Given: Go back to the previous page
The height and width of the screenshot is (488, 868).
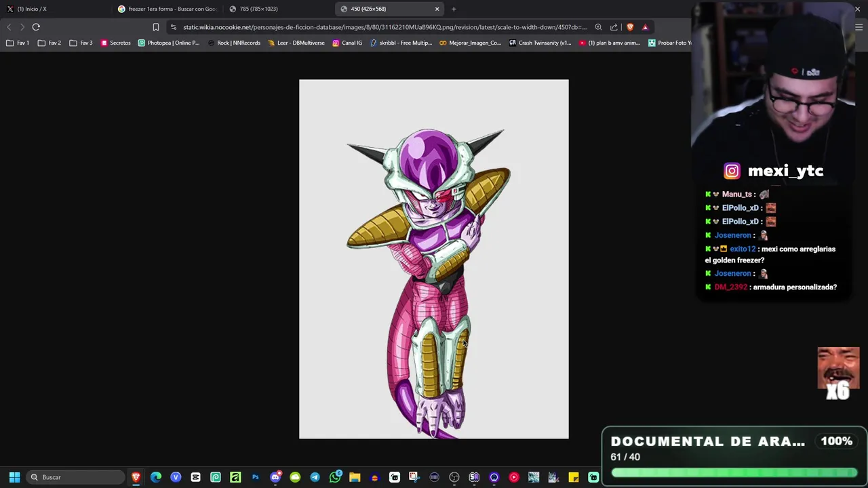Looking at the screenshot, I should coord(9,27).
